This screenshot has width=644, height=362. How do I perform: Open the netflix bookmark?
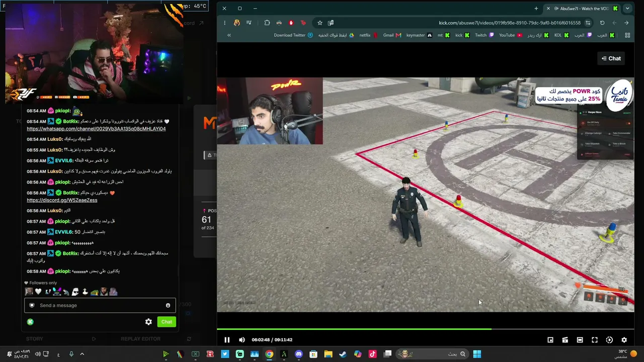coord(368,35)
